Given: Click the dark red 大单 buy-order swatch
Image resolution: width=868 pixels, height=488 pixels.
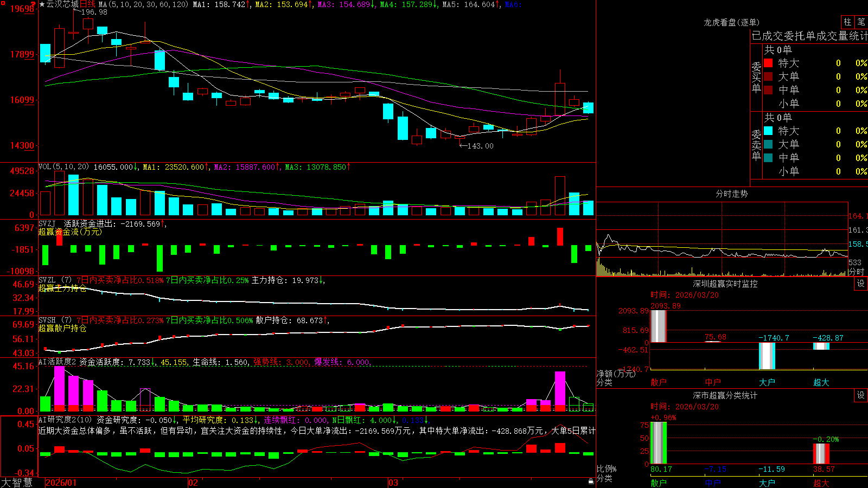Looking at the screenshot, I should [x=768, y=76].
